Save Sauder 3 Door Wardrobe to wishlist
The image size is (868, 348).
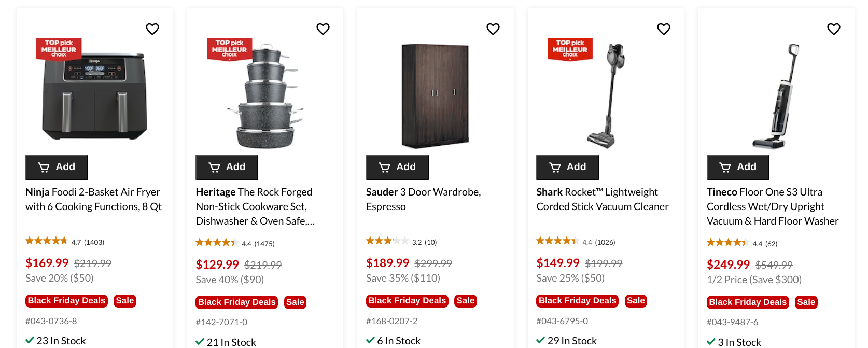(493, 29)
